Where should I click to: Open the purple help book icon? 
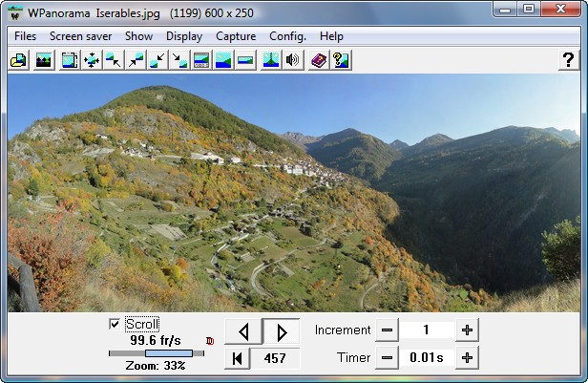[x=319, y=60]
